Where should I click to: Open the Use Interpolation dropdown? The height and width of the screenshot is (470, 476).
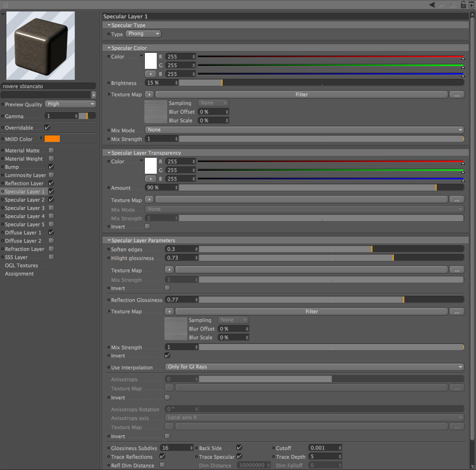(x=314, y=367)
